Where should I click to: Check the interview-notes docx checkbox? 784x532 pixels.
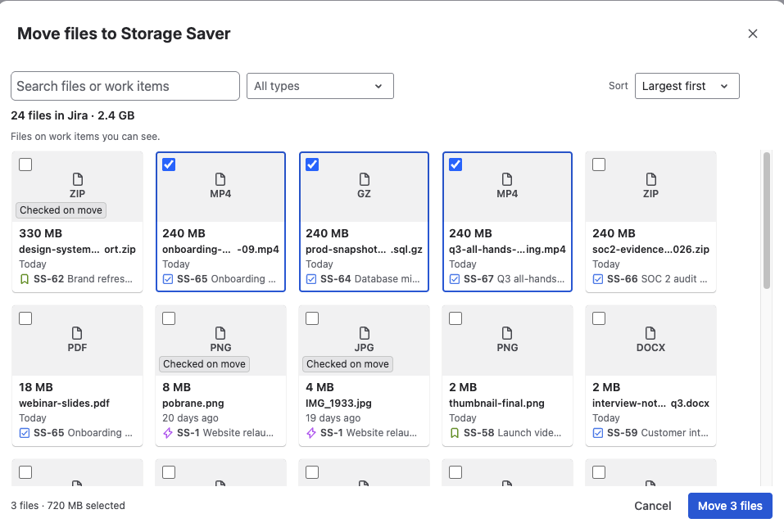tap(599, 318)
